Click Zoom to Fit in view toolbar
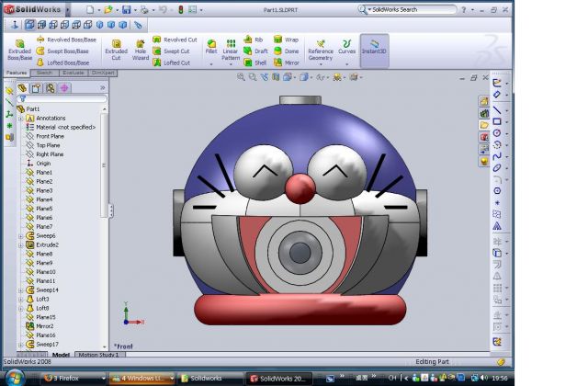Image resolution: width=588 pixels, height=386 pixels. pyautogui.click(x=241, y=77)
